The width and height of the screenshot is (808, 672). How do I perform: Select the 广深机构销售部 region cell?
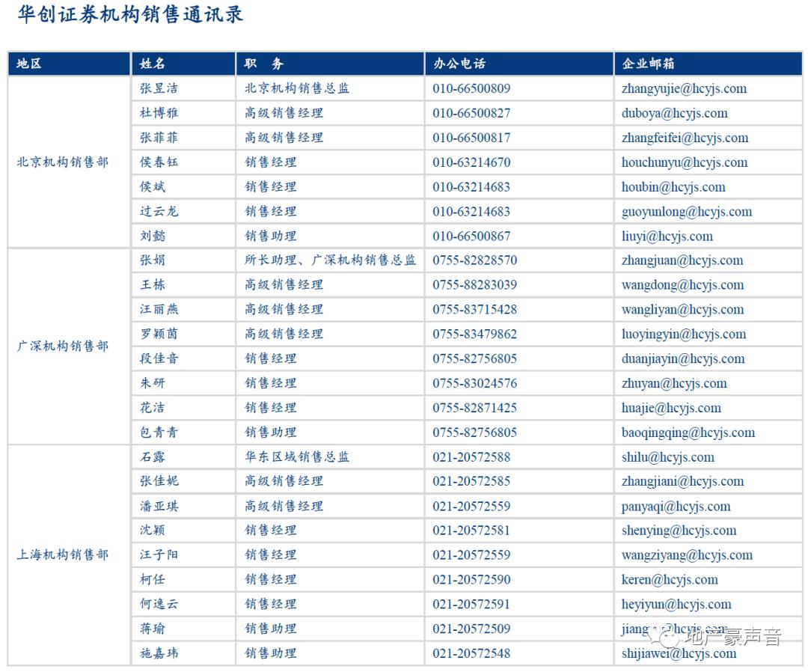[69, 346]
